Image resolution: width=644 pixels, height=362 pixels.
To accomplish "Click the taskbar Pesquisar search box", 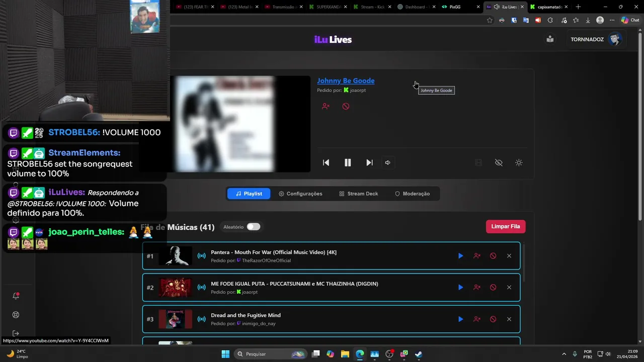I will coord(271,354).
